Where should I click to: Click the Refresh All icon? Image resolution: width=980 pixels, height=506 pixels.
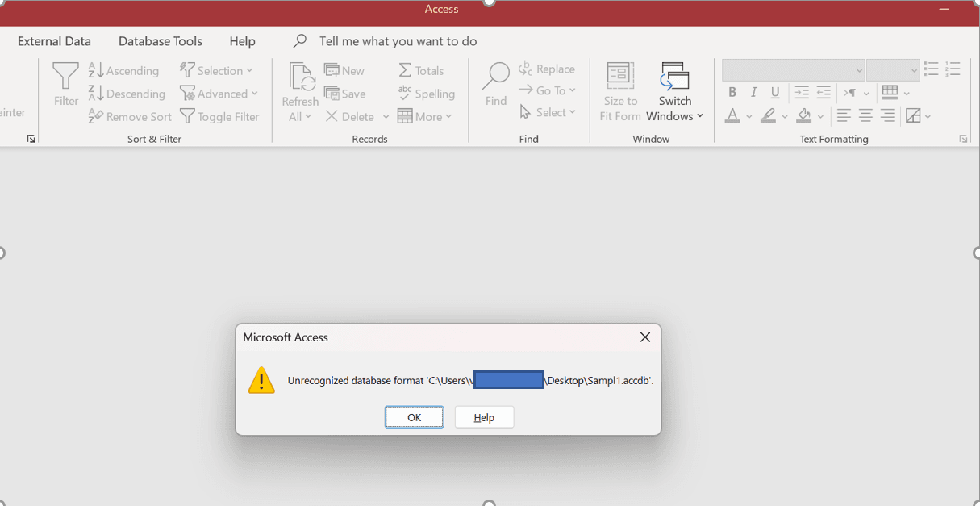[300, 77]
